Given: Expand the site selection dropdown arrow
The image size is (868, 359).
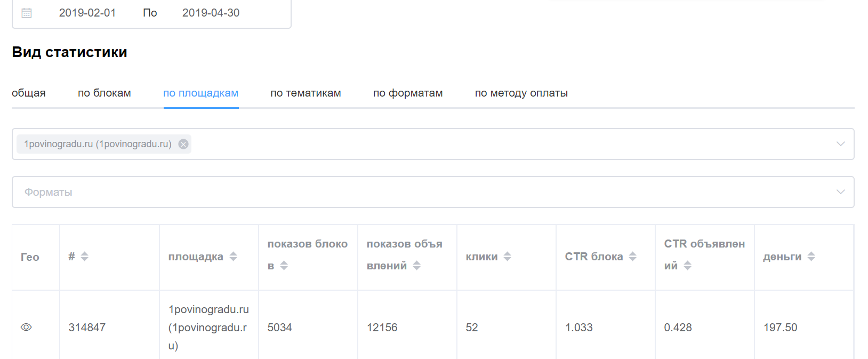Looking at the screenshot, I should coord(841,144).
